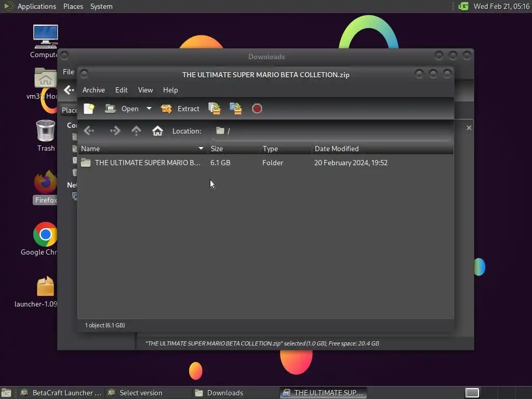Sort by the Size column header
Screen dimensions: 532x399
(234, 149)
